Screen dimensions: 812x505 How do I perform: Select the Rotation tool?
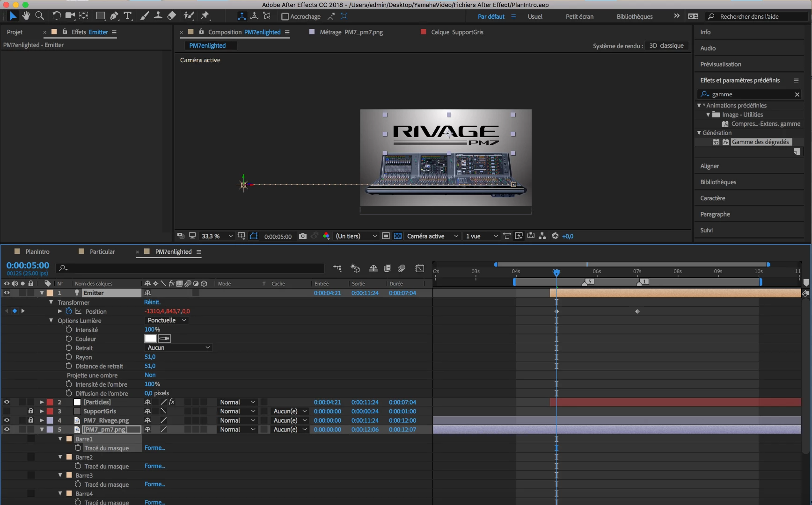point(56,16)
